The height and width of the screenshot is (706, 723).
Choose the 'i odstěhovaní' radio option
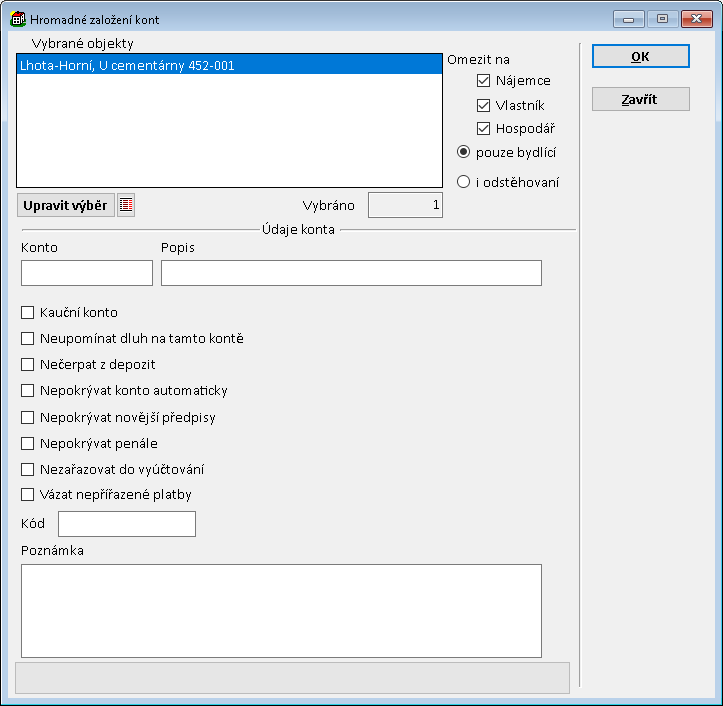pyautogui.click(x=463, y=182)
